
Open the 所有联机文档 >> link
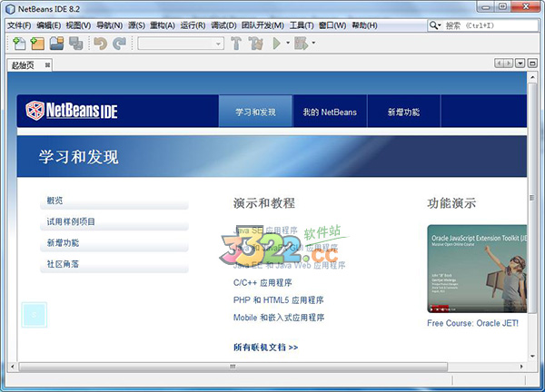tap(265, 348)
